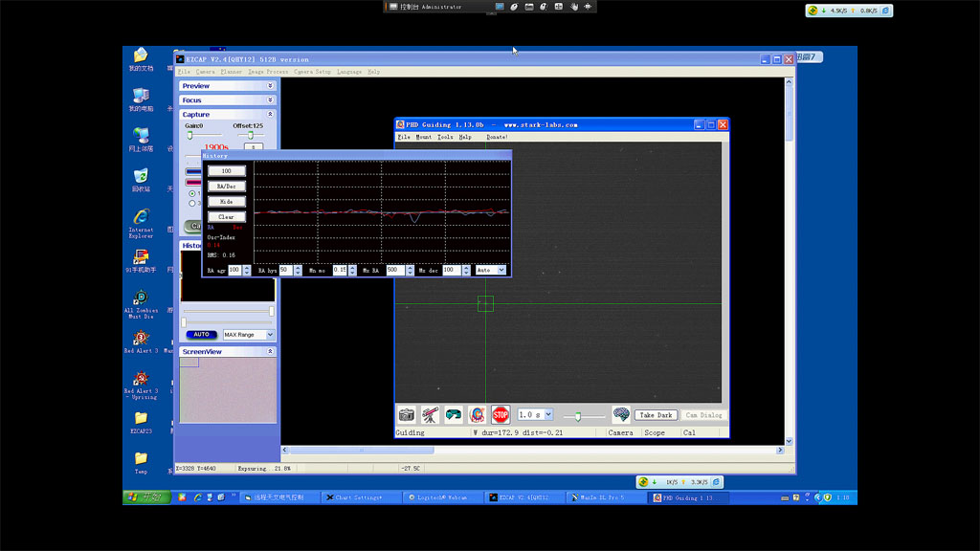The image size is (980, 551).
Task: Click the EZCAP title bar app icon
Action: pyautogui.click(x=180, y=59)
